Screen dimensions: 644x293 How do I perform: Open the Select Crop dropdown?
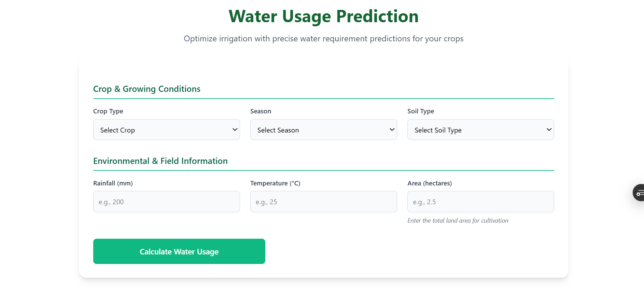coord(166,130)
